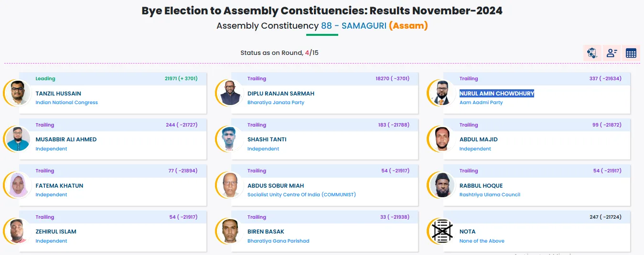Click Diplu Ranjan Sarmah's photo
644x255 pixels.
coord(231,93)
